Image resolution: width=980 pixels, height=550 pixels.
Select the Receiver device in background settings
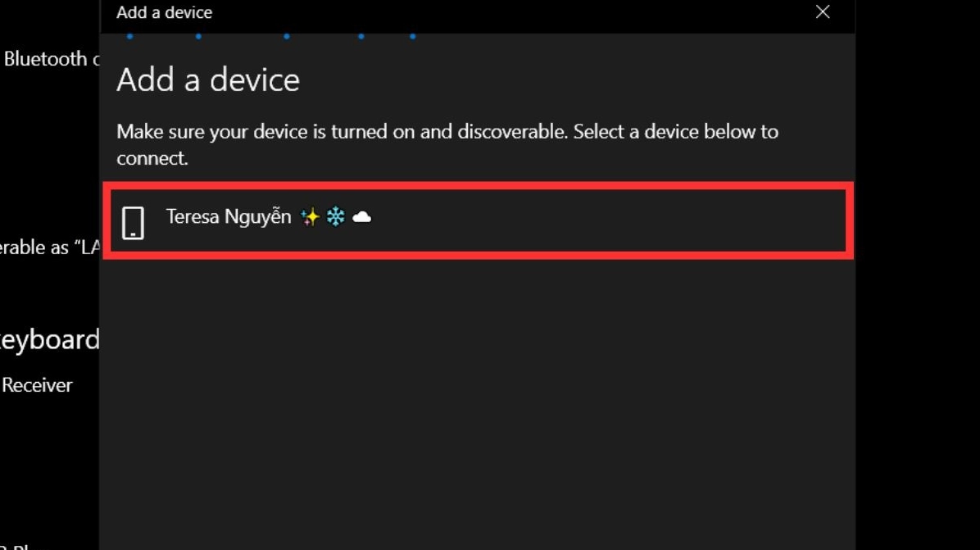pyautogui.click(x=37, y=385)
